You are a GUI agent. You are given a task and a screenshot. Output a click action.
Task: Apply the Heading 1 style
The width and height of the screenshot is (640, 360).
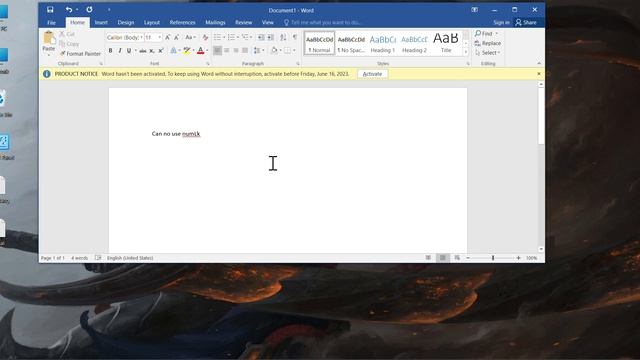(x=382, y=43)
